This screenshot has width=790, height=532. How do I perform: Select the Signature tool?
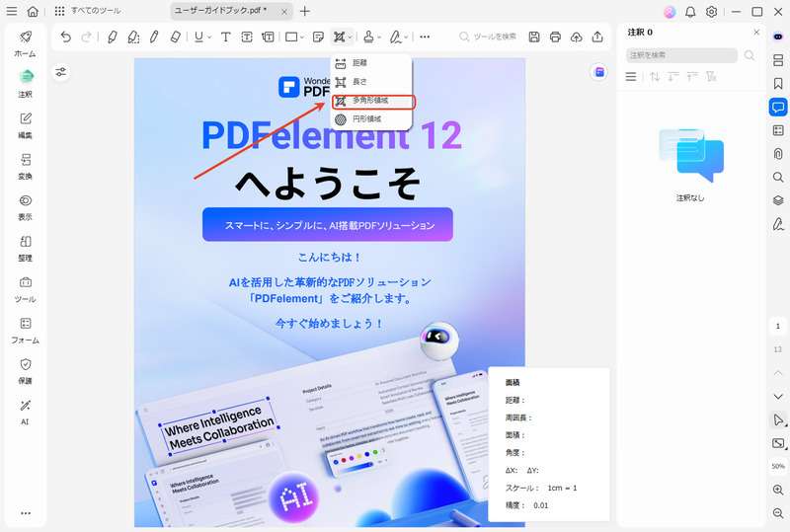(x=396, y=37)
